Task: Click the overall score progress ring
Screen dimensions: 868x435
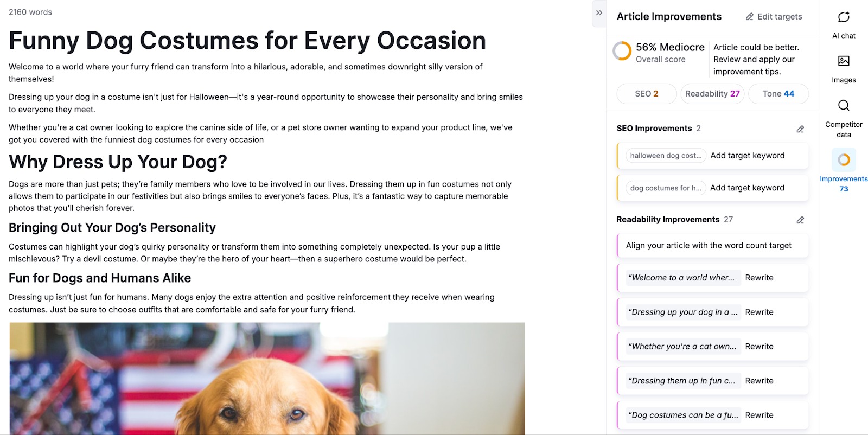Action: click(x=622, y=52)
